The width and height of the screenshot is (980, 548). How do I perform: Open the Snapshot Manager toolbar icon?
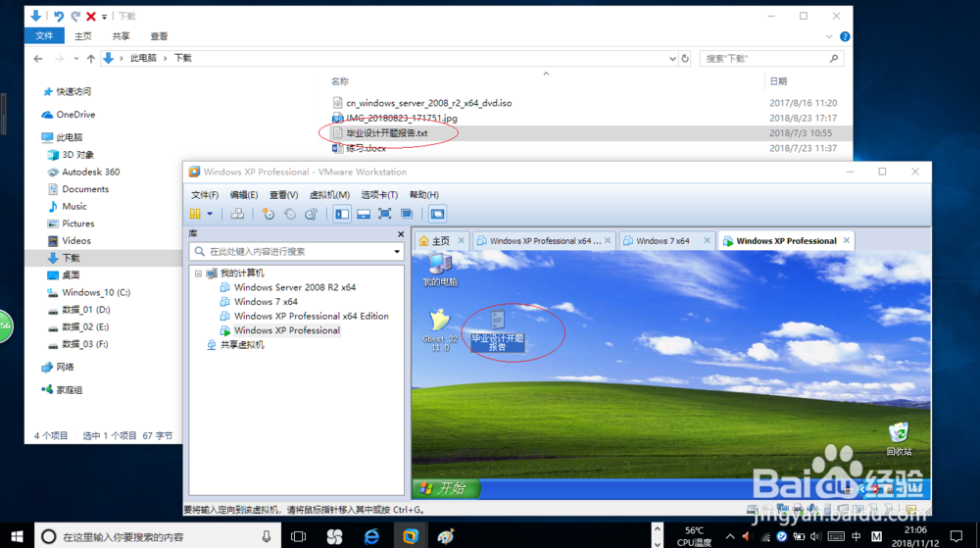coord(311,214)
